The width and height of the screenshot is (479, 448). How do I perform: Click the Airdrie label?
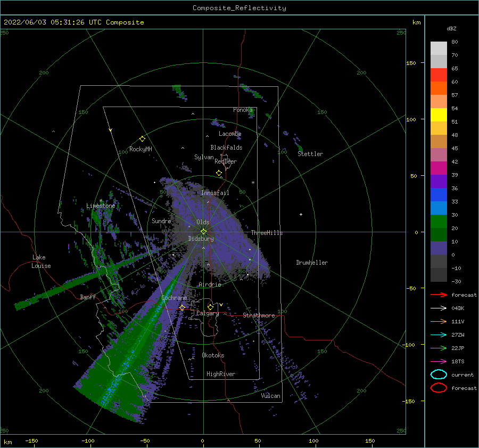coord(210,284)
